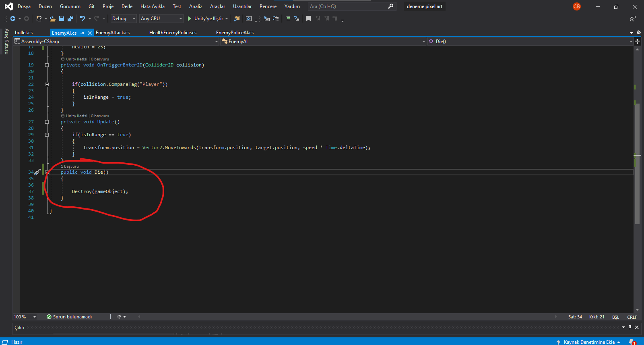
Task: Collapse the OnTriggerEnter2D method outline
Action: point(47,65)
